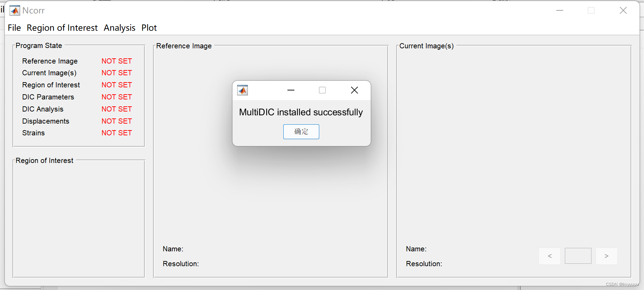Click the MATLAB icon on the MultiDIC dialog

[x=242, y=90]
